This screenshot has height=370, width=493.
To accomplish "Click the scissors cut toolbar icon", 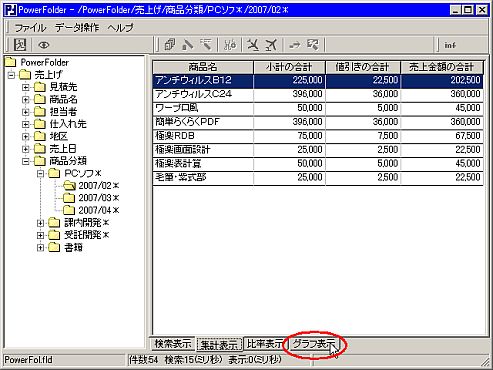I will tap(230, 45).
